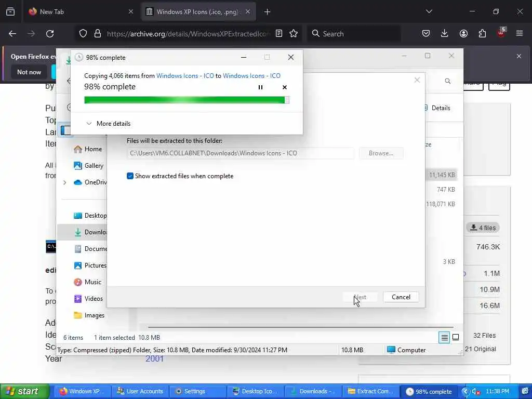The width and height of the screenshot is (532, 399).
Task: Click the green copy progress bar
Action: click(x=187, y=100)
